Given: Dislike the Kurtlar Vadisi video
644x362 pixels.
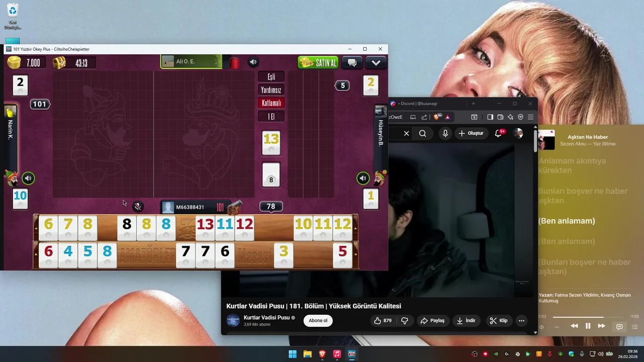Looking at the screenshot, I should pos(405,321).
